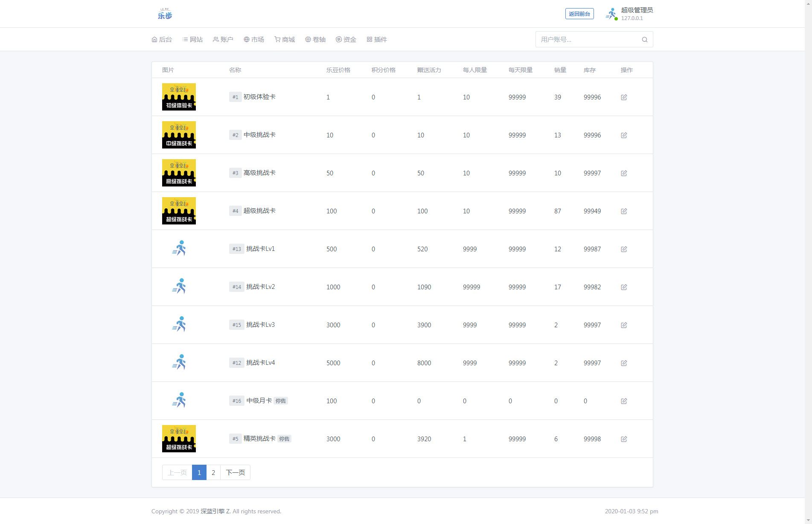Click the 上一页 pagination button
The width and height of the screenshot is (812, 524).
coord(177,472)
